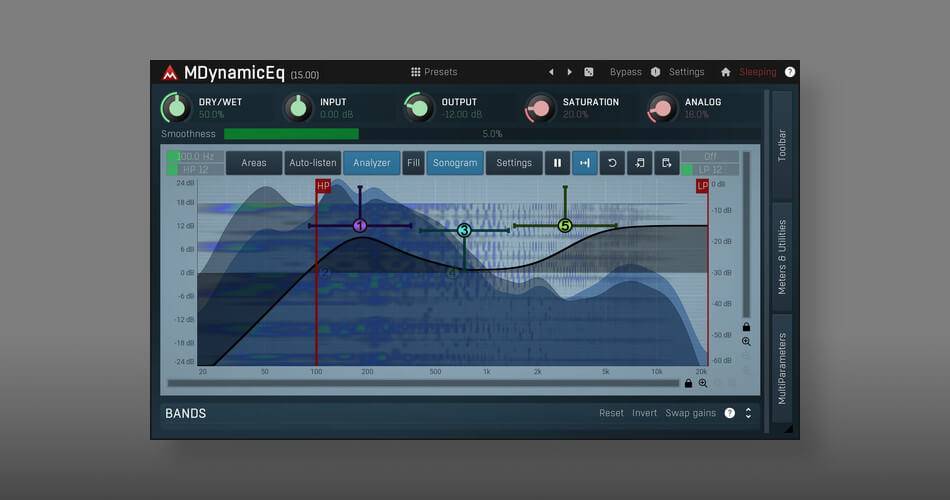Screen dimensions: 950x500
Task: Expand the Bands panel arrows
Action: pos(748,413)
